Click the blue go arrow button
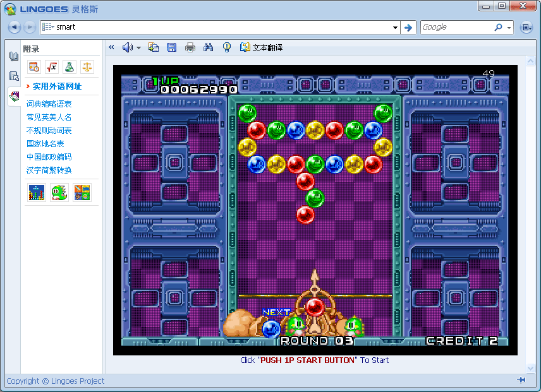541x392 pixels. click(x=408, y=28)
